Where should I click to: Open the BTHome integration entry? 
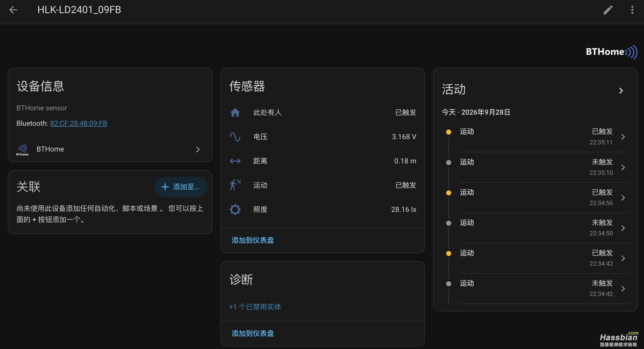pyautogui.click(x=110, y=149)
